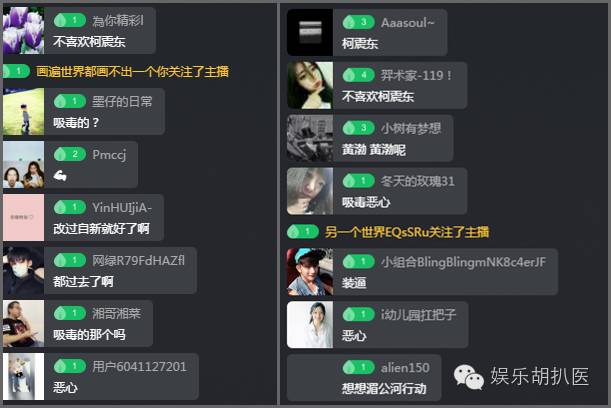
Task: Open the 冬天的玫瑰31 avatar photo
Action: click(310, 191)
